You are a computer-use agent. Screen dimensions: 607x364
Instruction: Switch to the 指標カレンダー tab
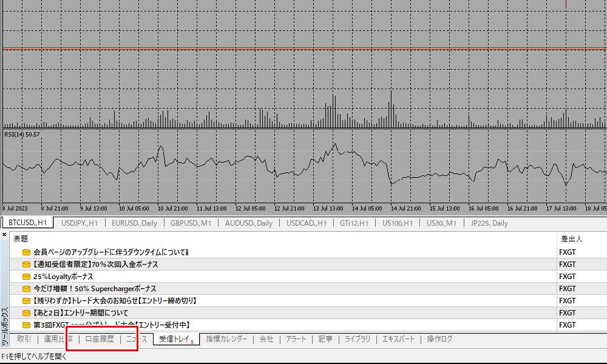tap(226, 339)
